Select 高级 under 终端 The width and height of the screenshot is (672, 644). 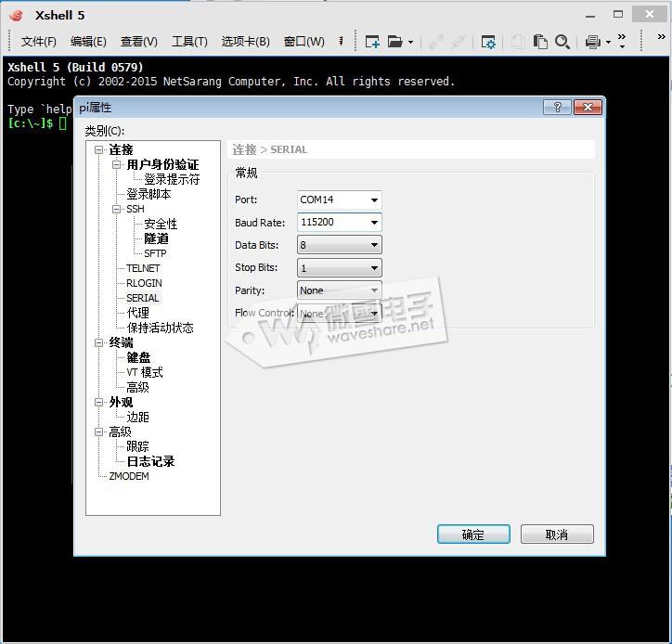[x=137, y=387]
